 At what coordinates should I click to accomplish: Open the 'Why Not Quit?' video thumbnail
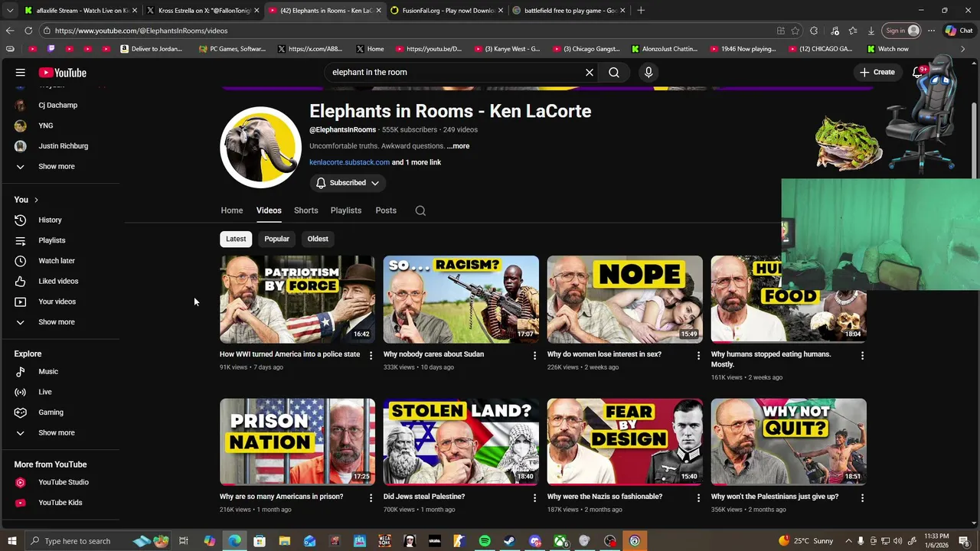[x=789, y=442]
